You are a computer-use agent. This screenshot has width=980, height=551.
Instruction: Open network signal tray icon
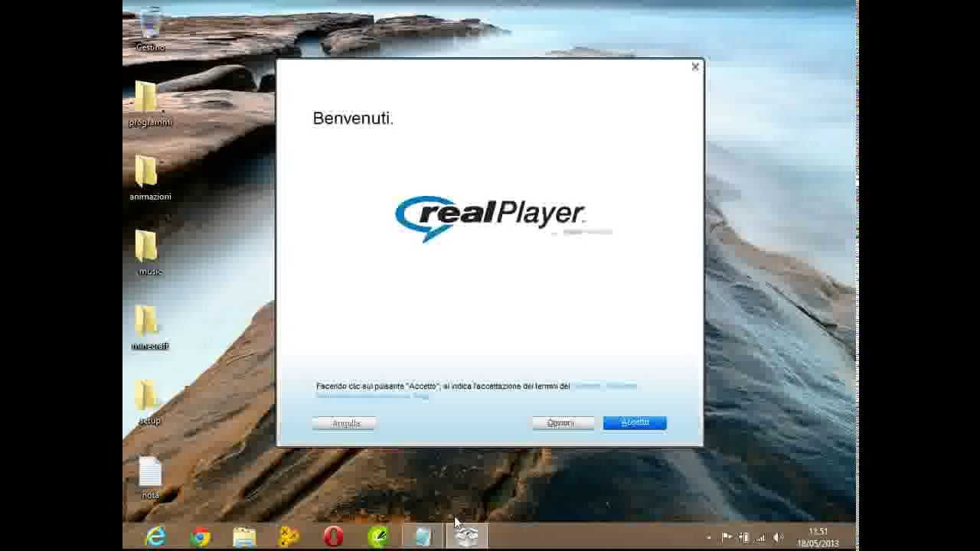[x=760, y=537]
